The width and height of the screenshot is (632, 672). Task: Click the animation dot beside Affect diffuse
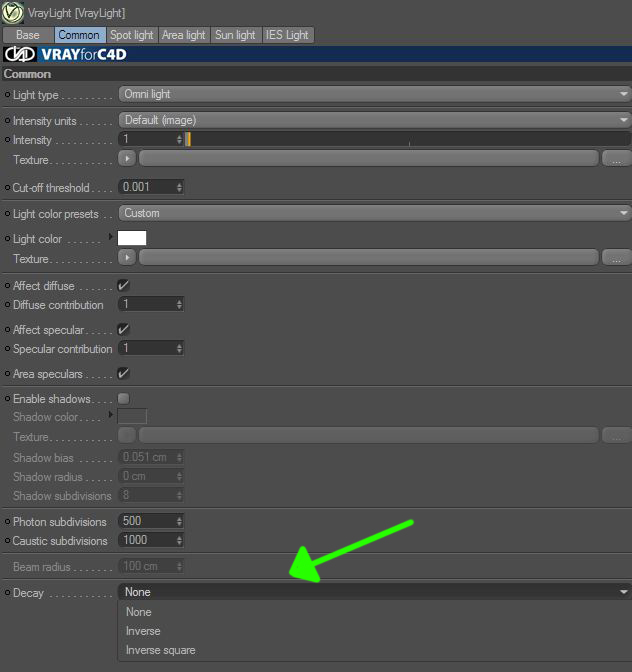click(7, 285)
